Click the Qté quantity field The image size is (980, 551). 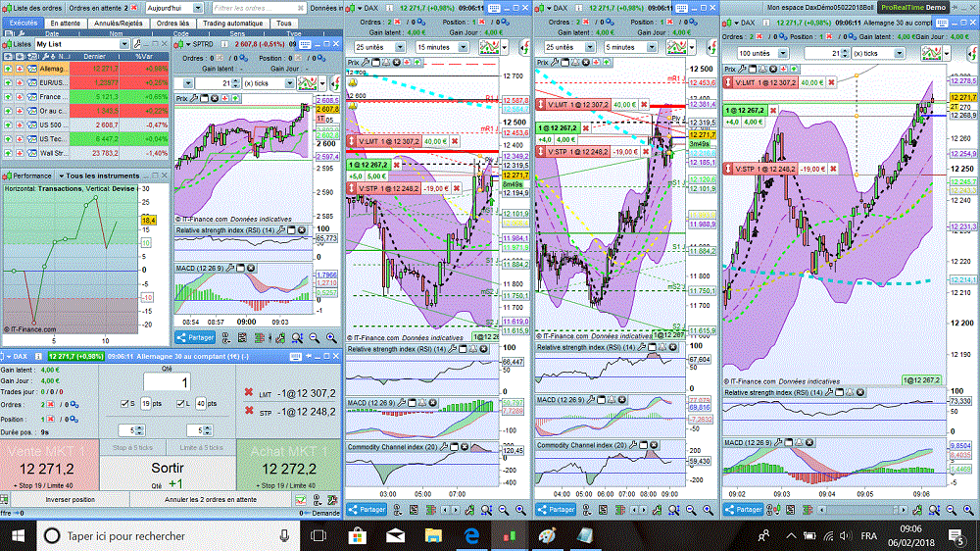(167, 382)
